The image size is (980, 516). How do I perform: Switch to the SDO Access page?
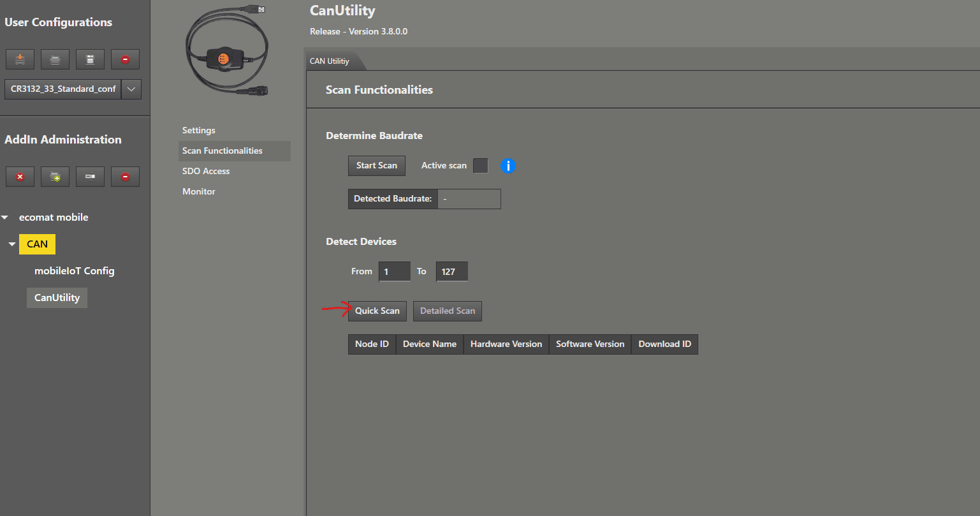(x=206, y=172)
